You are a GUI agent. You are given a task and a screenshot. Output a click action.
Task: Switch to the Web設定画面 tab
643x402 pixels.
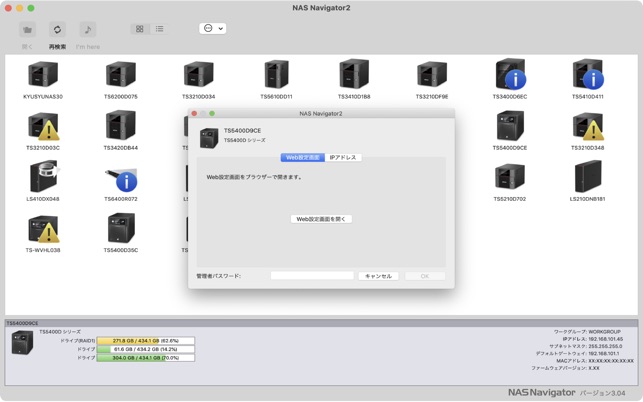303,158
